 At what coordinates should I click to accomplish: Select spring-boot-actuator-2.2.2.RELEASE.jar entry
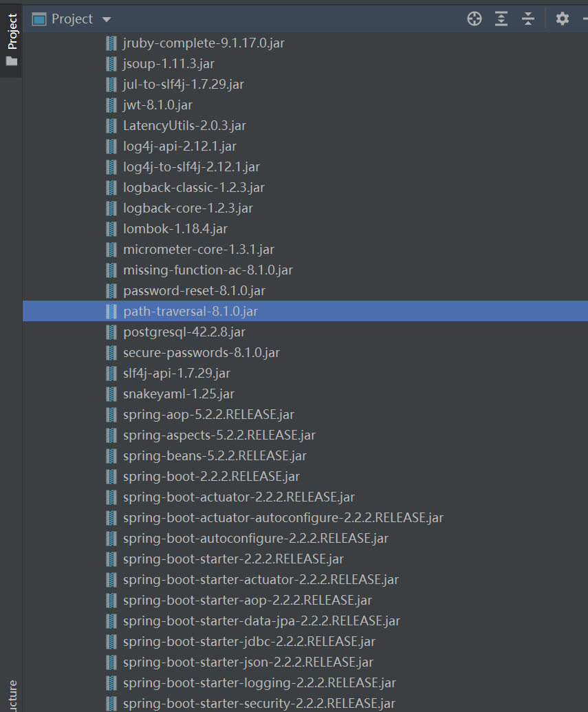239,497
